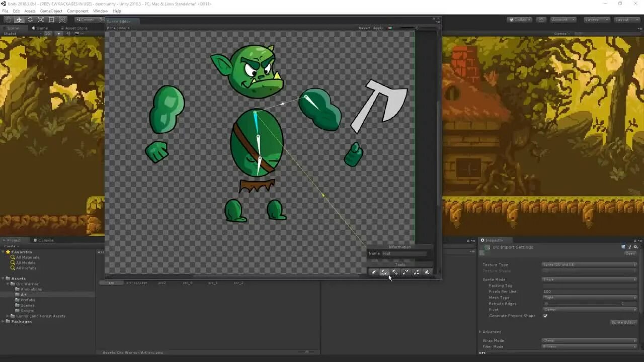The height and width of the screenshot is (362, 644).
Task: Click the fifth bone tool icon
Action: coord(416,272)
